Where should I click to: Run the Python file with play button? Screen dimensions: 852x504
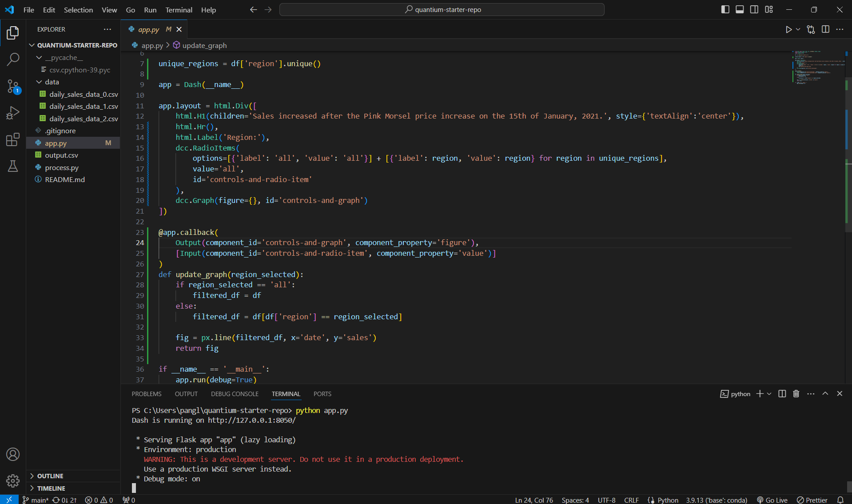coord(788,29)
